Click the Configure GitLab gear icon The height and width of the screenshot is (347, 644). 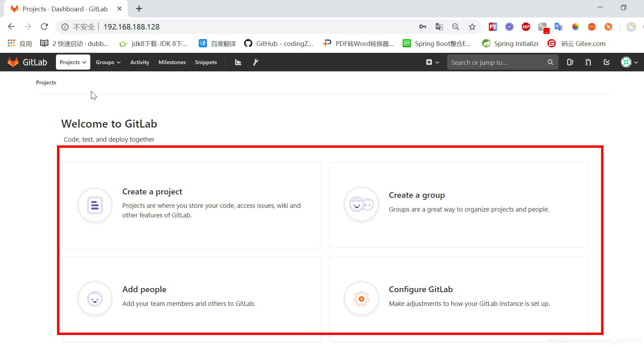click(x=361, y=299)
